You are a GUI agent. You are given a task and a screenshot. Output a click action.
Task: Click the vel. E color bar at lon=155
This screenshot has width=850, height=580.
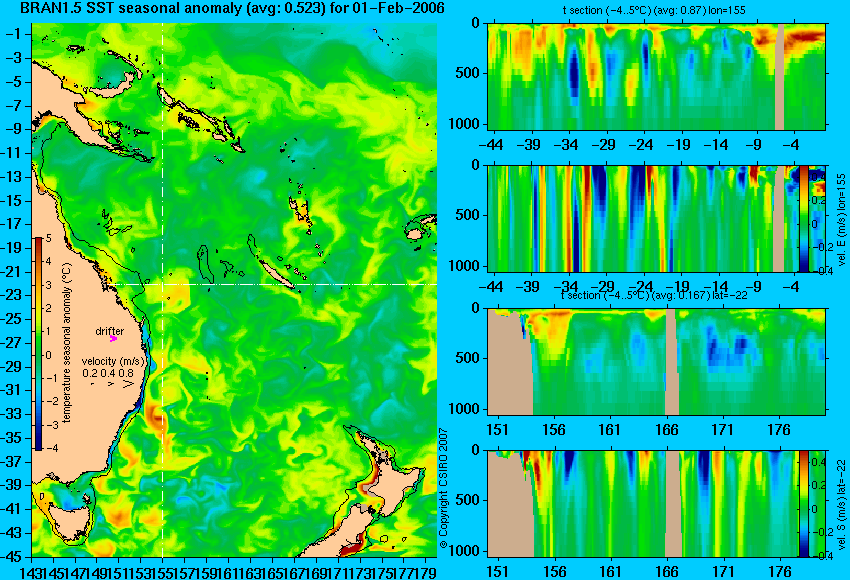coord(804,218)
